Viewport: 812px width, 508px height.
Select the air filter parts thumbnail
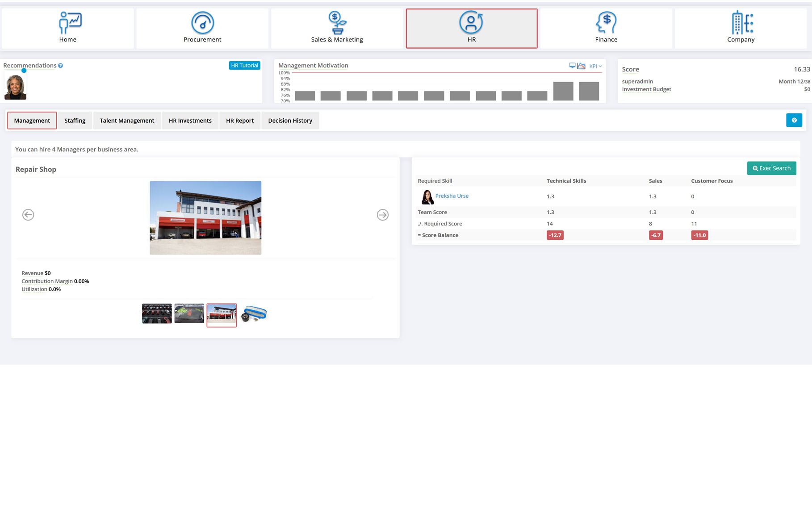pos(254,314)
